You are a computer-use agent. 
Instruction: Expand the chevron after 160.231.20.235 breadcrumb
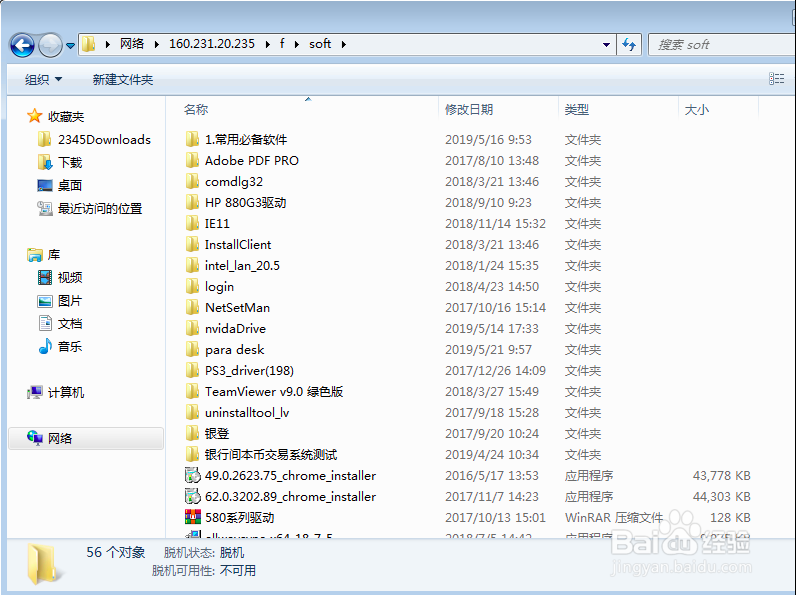point(268,45)
